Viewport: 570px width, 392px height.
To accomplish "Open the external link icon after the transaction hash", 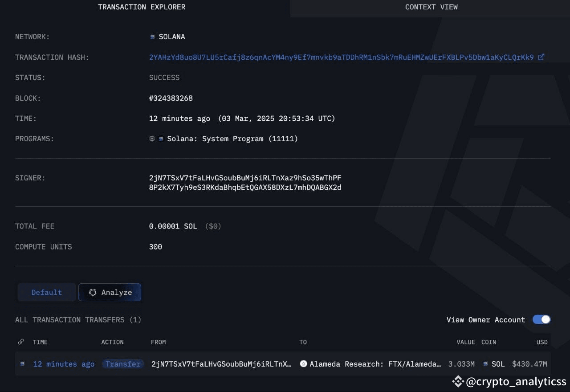I will [541, 57].
